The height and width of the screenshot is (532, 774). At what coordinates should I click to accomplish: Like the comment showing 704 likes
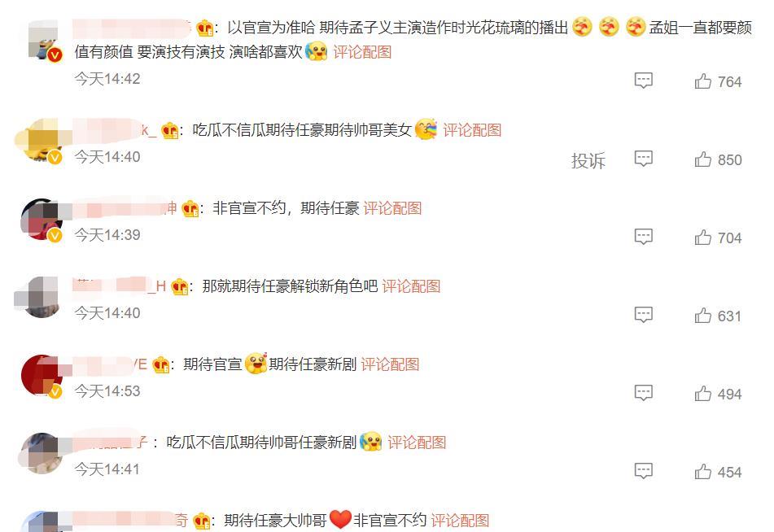[x=702, y=238]
